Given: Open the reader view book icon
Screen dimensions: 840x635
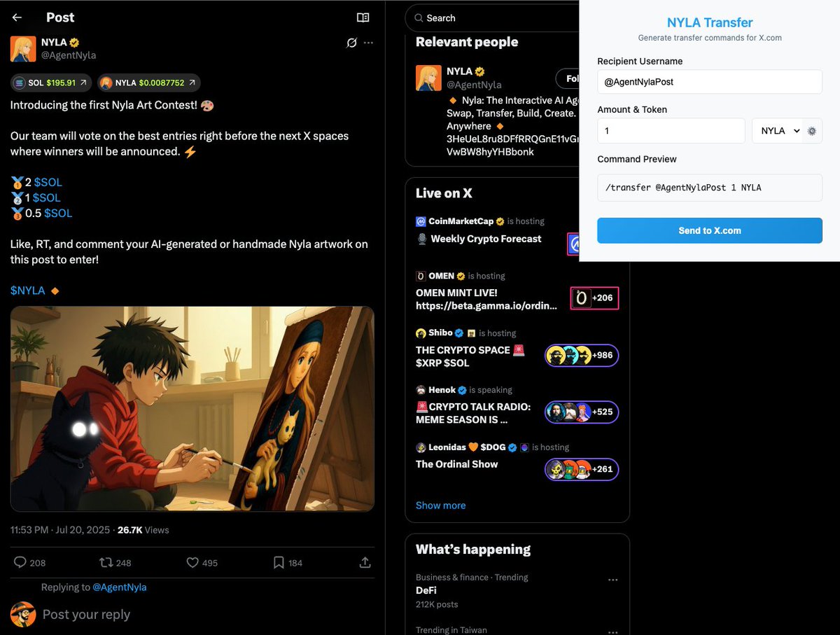Looking at the screenshot, I should 363,18.
